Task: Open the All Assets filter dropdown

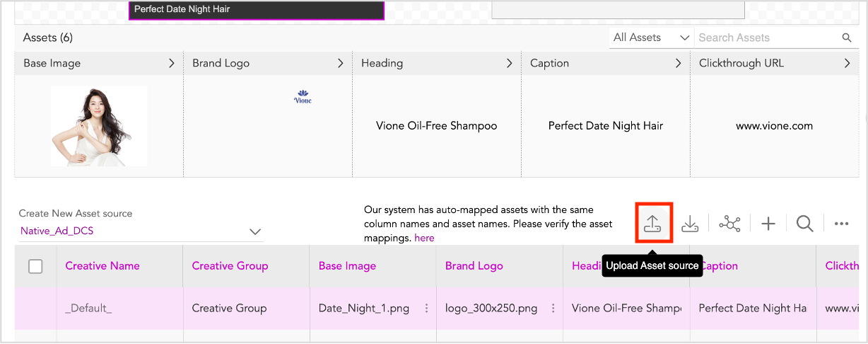Action: tap(650, 38)
